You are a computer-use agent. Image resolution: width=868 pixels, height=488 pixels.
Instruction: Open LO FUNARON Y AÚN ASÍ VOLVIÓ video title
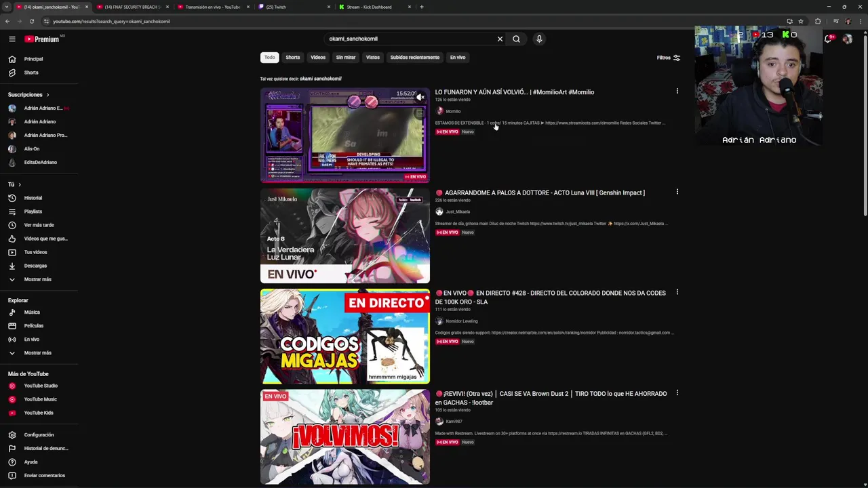click(x=515, y=92)
